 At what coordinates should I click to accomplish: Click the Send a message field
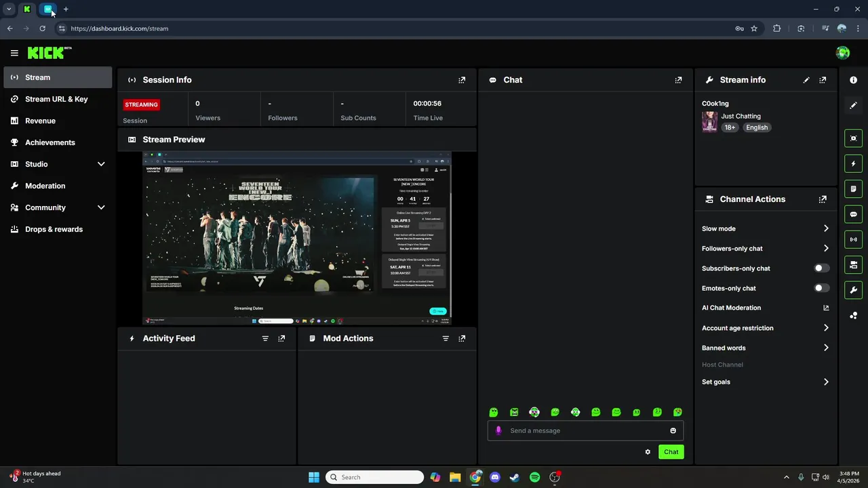tap(585, 430)
